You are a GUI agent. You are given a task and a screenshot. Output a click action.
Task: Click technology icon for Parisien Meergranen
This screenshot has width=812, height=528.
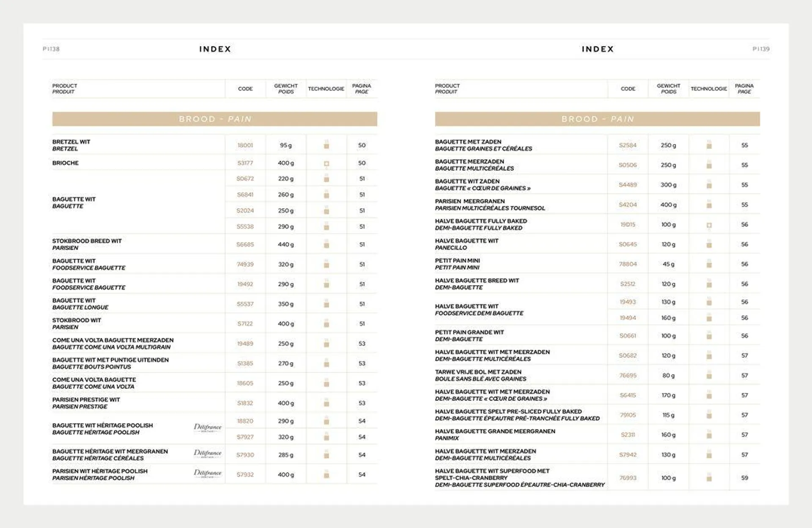point(709,204)
